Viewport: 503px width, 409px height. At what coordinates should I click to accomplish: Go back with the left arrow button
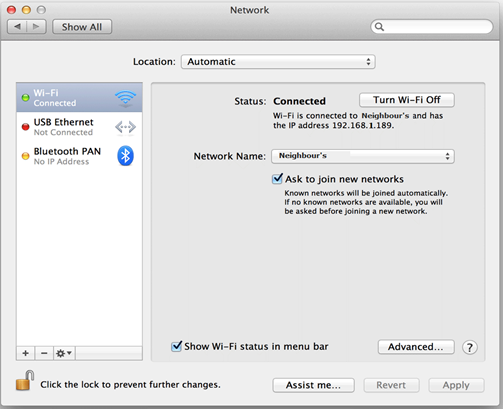click(x=17, y=27)
